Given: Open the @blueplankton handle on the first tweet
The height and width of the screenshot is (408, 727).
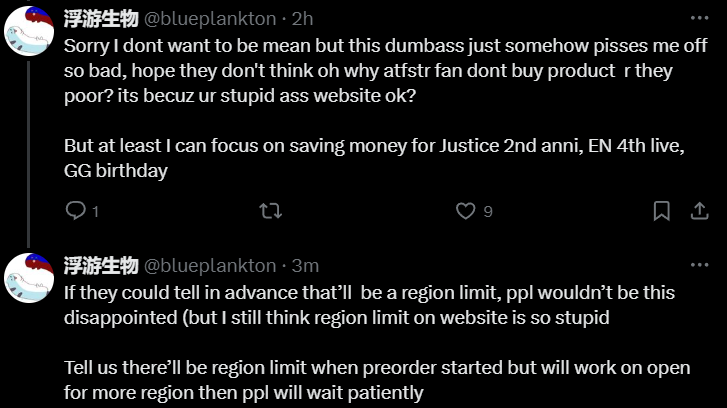Looking at the screenshot, I should tap(210, 19).
